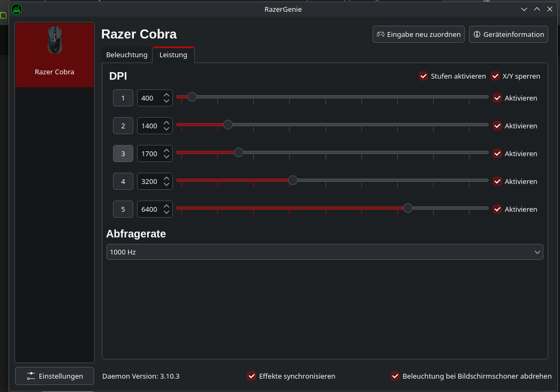Select DPI stage button 3
560x392 pixels.
pos(123,153)
